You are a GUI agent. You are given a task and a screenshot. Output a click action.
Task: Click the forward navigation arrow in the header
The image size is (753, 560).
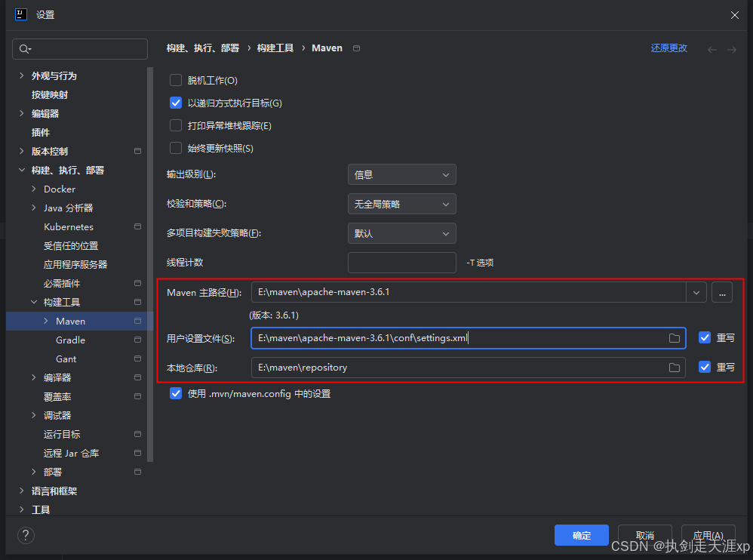click(730, 48)
